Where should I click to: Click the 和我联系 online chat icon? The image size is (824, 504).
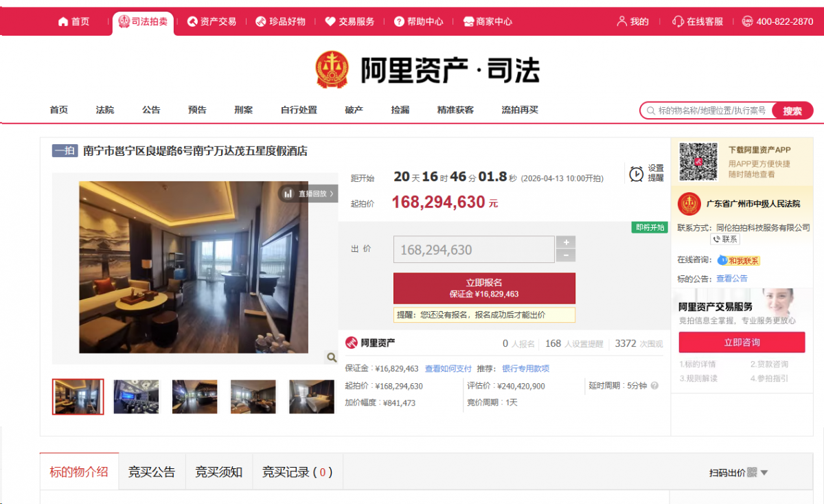[722, 260]
